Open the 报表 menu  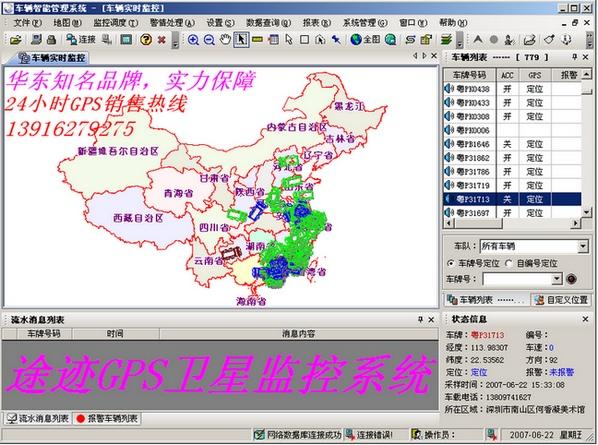(x=317, y=23)
